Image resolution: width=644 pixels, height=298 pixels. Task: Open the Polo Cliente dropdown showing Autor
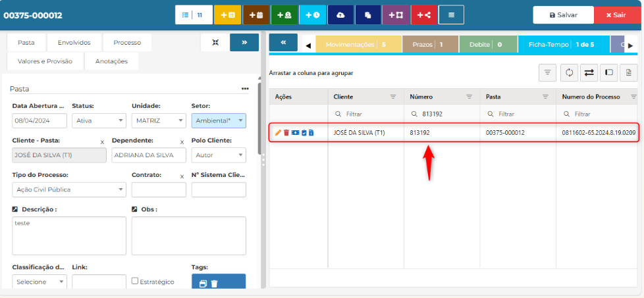(x=219, y=155)
